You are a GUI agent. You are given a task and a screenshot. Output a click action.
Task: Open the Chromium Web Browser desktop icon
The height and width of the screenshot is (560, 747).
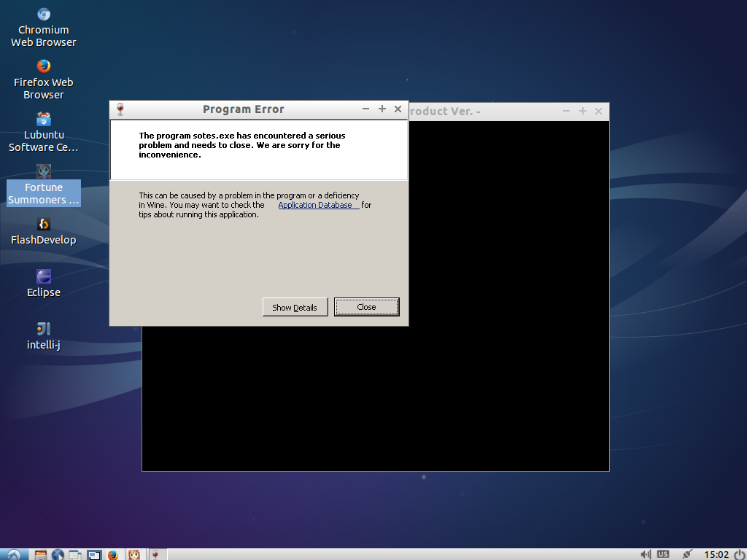pos(43,28)
